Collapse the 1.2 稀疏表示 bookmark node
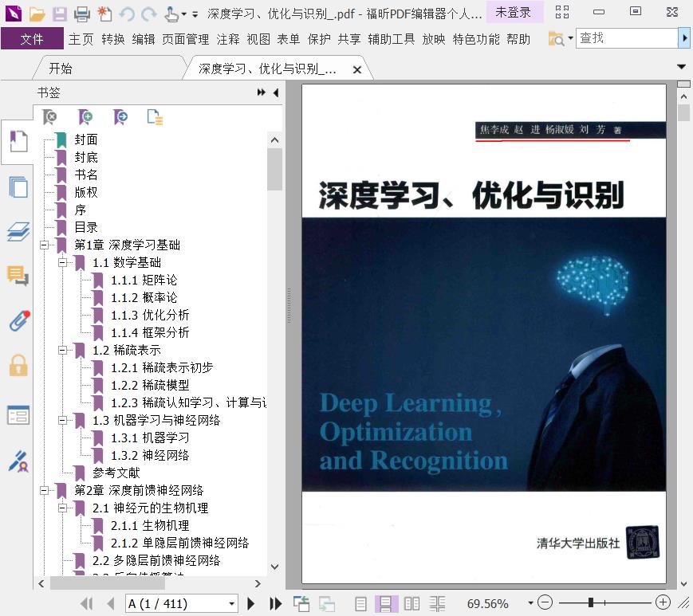 click(62, 350)
